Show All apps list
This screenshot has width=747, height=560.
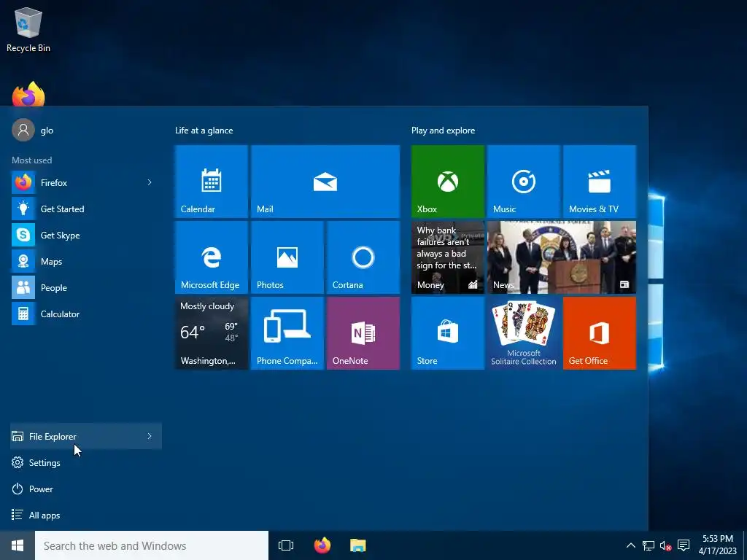(x=86, y=516)
